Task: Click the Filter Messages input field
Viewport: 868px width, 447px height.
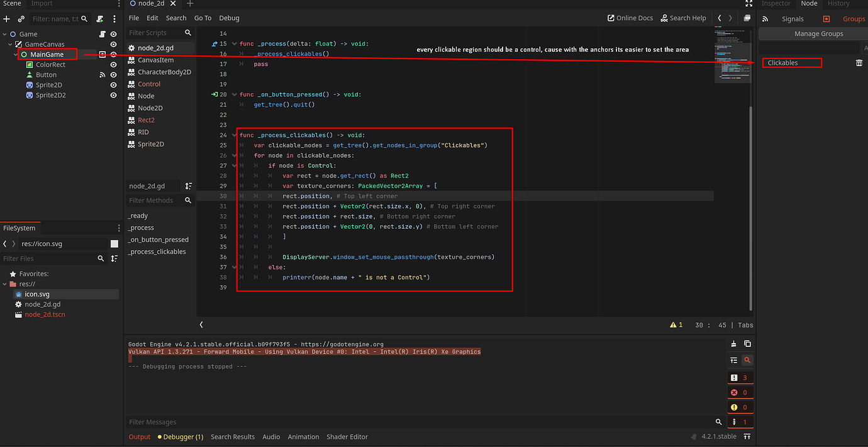Action: 314,422
